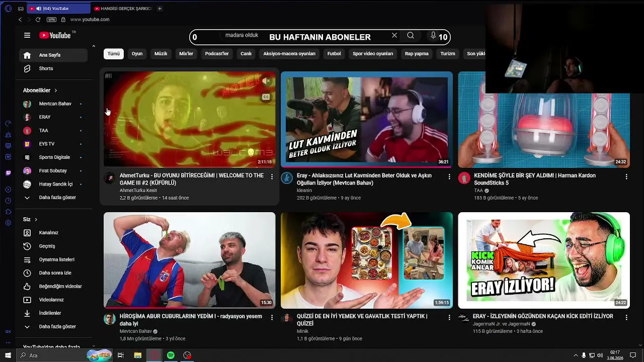Open the AhmetTurku Kesit channel link

point(138,191)
